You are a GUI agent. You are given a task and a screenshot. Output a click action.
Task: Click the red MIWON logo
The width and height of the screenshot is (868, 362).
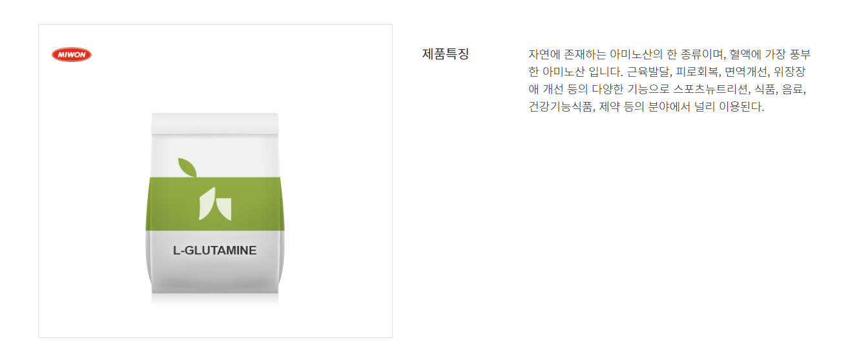tap(72, 55)
